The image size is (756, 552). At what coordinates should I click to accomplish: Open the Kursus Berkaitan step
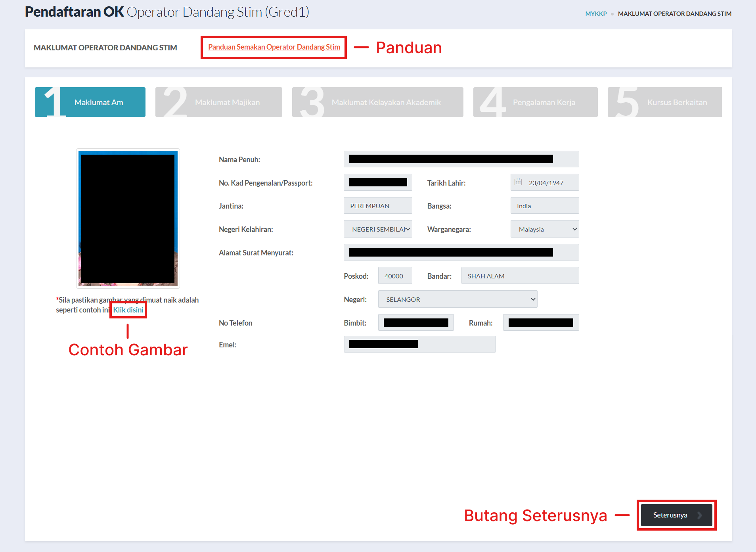tap(664, 102)
